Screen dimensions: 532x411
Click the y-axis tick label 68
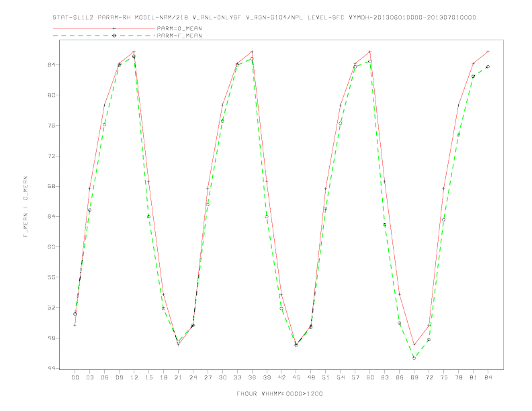click(x=51, y=186)
